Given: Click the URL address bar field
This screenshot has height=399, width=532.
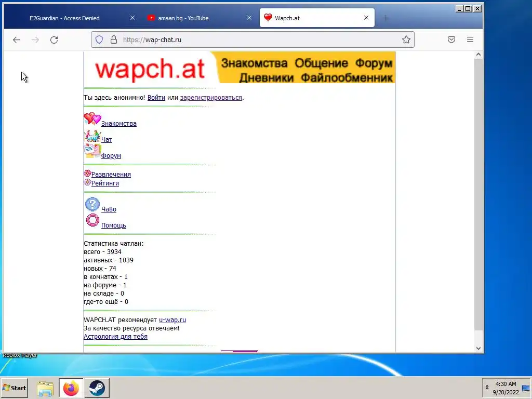Looking at the screenshot, I should pyautogui.click(x=252, y=39).
